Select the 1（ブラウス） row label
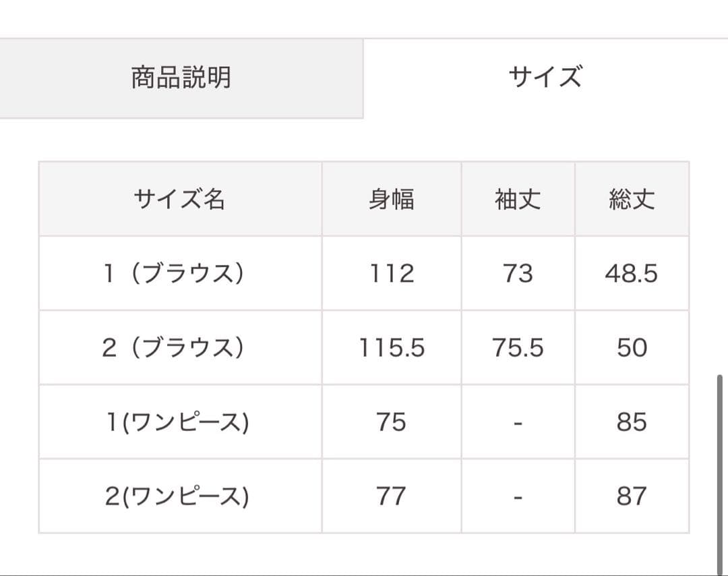 click(173, 274)
